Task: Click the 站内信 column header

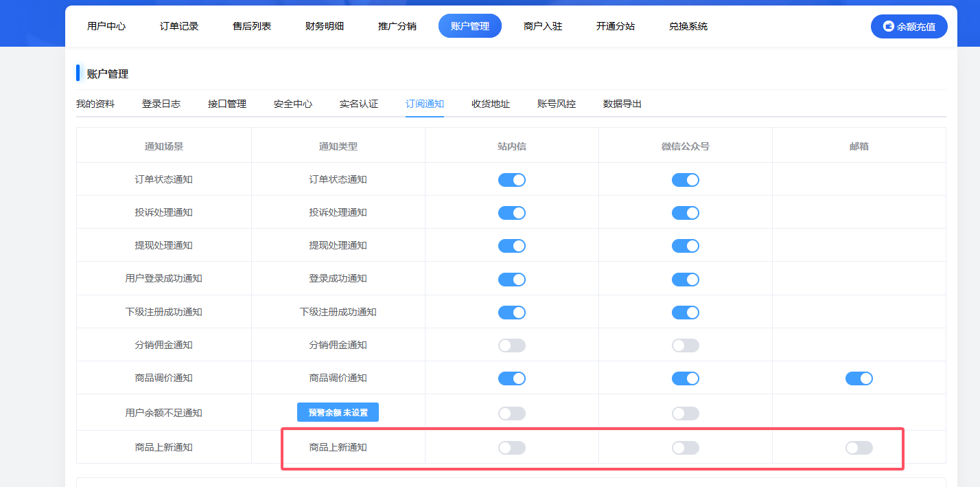Action: pyautogui.click(x=512, y=146)
